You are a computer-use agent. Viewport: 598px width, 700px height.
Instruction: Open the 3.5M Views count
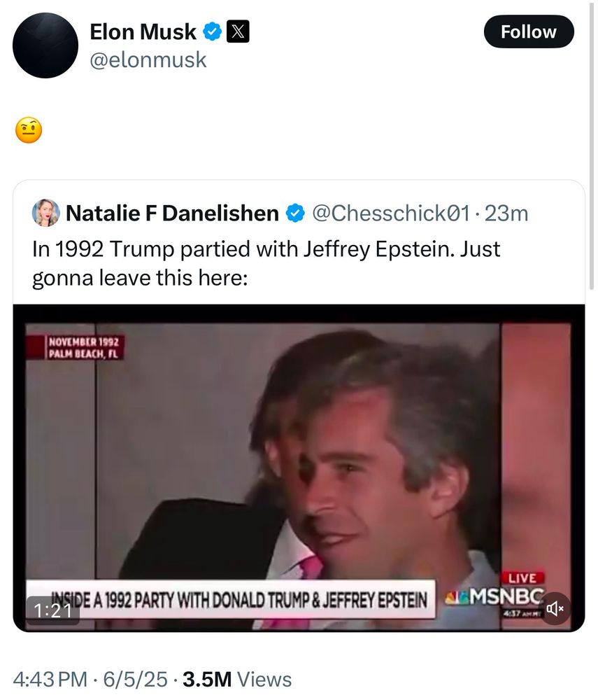237,678
